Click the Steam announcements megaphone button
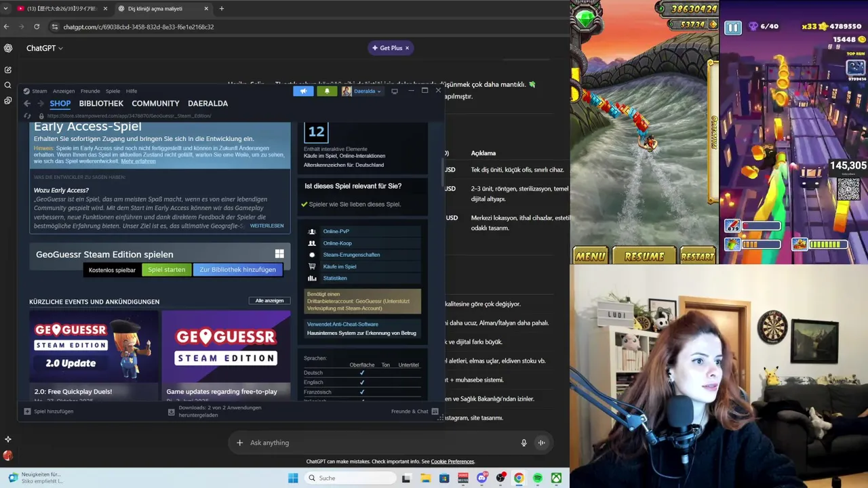This screenshot has height=488, width=868. pyautogui.click(x=303, y=91)
